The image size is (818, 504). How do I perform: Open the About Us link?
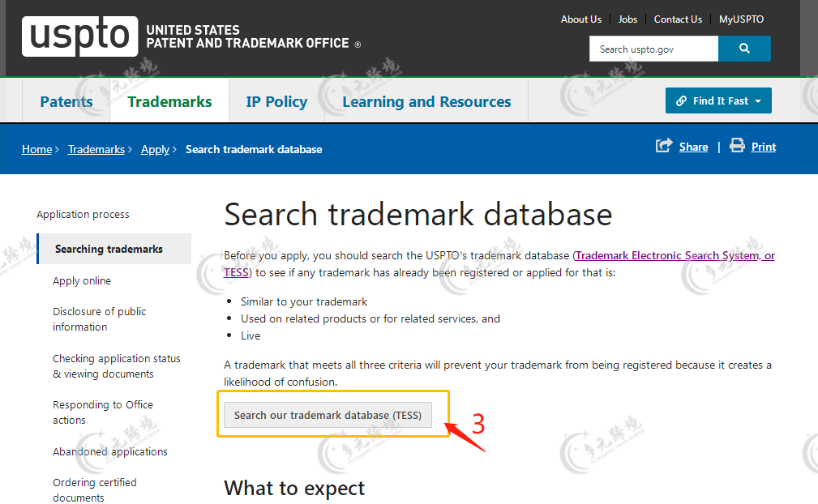coord(581,19)
